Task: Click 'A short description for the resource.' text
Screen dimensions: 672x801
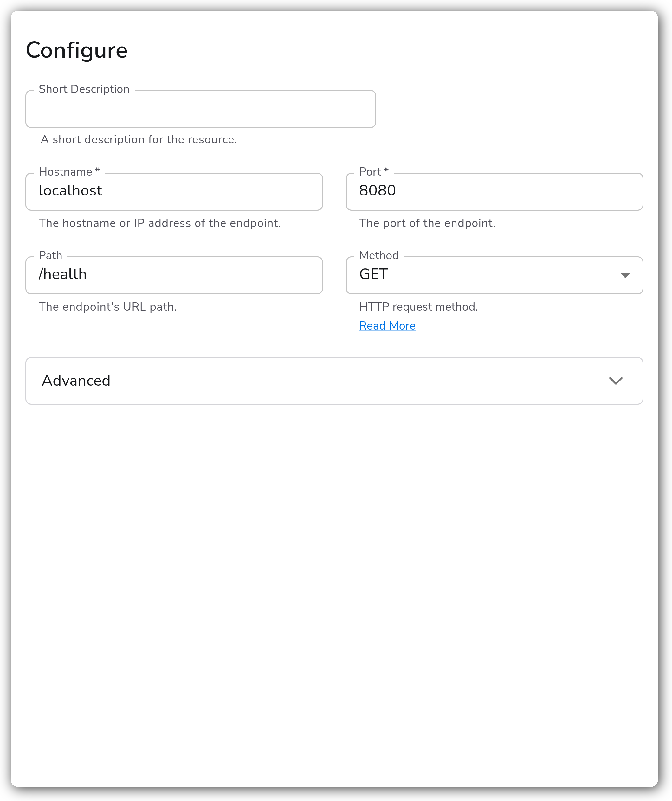Action: click(x=139, y=140)
